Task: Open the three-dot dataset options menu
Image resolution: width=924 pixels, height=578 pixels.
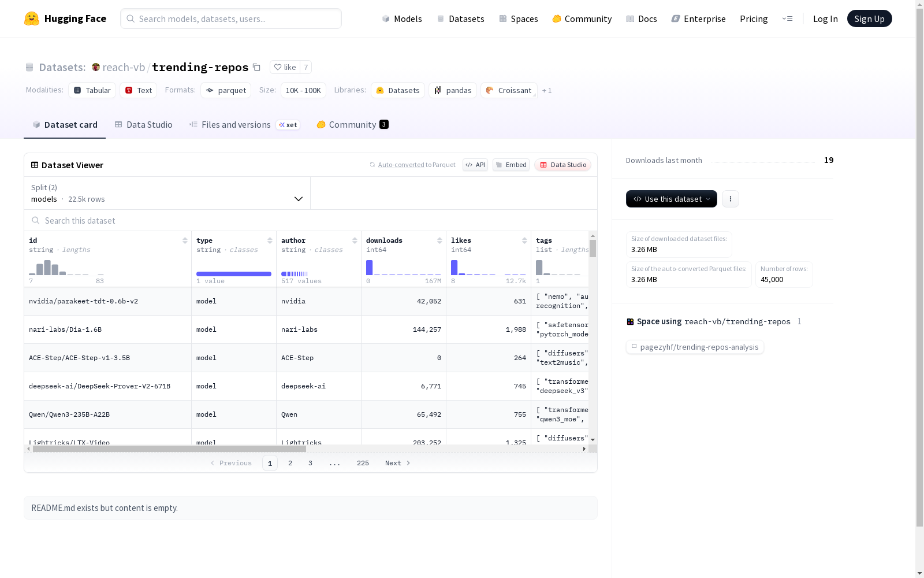Action: (x=731, y=199)
